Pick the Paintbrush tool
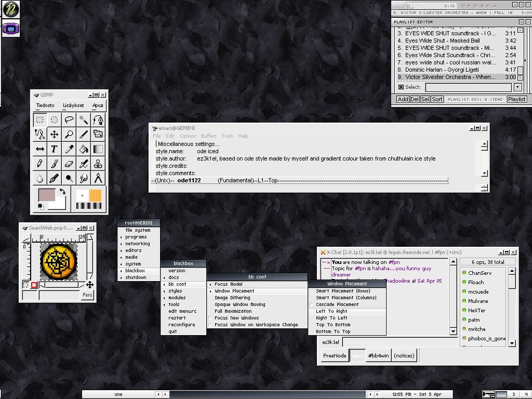Screen dimensions: 532x399 point(54,164)
